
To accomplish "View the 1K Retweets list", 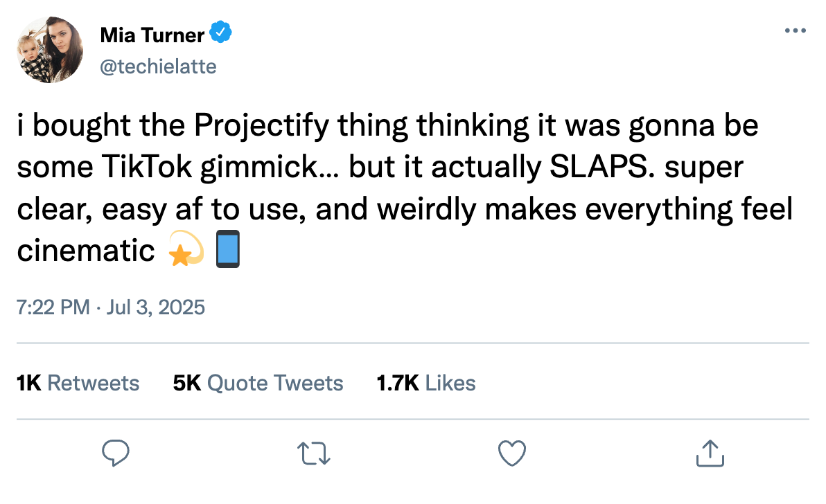I will pos(78,383).
